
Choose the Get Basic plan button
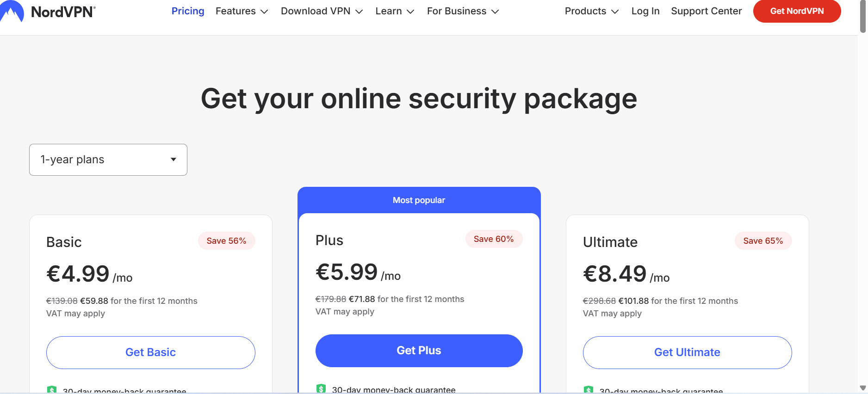151,352
